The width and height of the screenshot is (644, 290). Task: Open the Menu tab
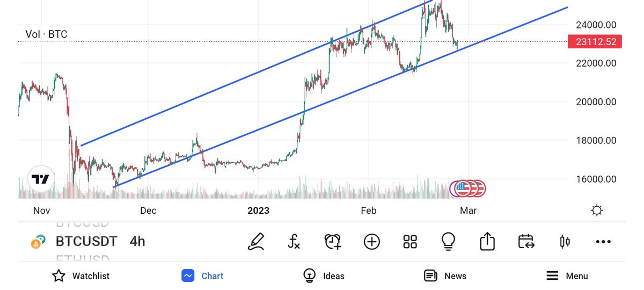tap(567, 276)
